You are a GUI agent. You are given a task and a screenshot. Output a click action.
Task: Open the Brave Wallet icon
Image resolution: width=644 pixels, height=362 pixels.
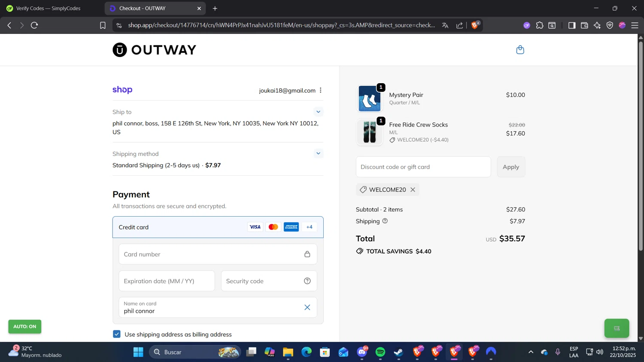pos(584,25)
